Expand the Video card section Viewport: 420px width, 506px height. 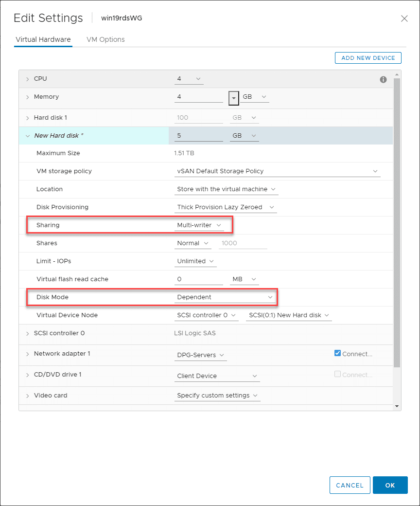pyautogui.click(x=28, y=396)
